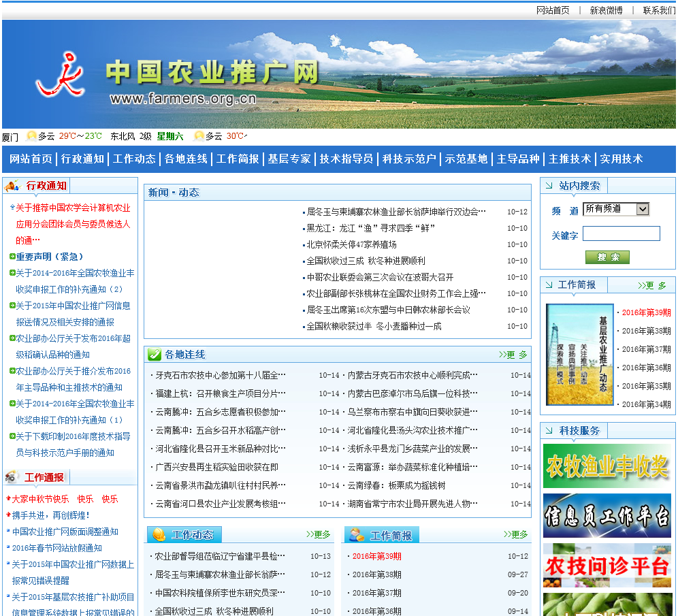Open 中哥农业联委会第三次会议 news item

[x=380, y=278]
